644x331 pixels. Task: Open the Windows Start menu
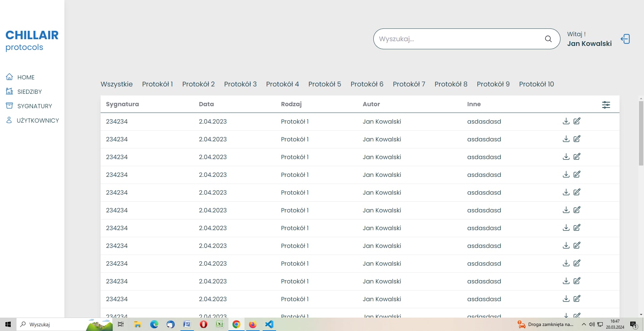8,324
